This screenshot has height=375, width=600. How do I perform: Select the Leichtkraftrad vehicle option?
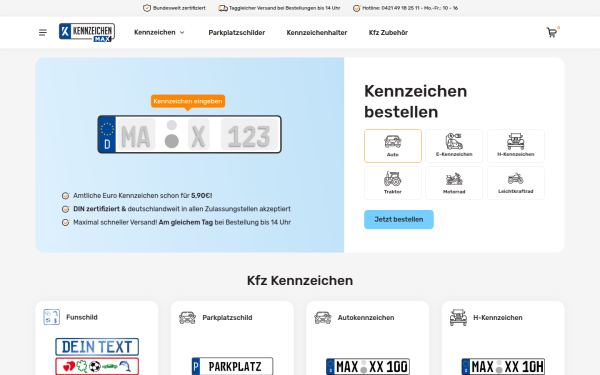pos(515,183)
